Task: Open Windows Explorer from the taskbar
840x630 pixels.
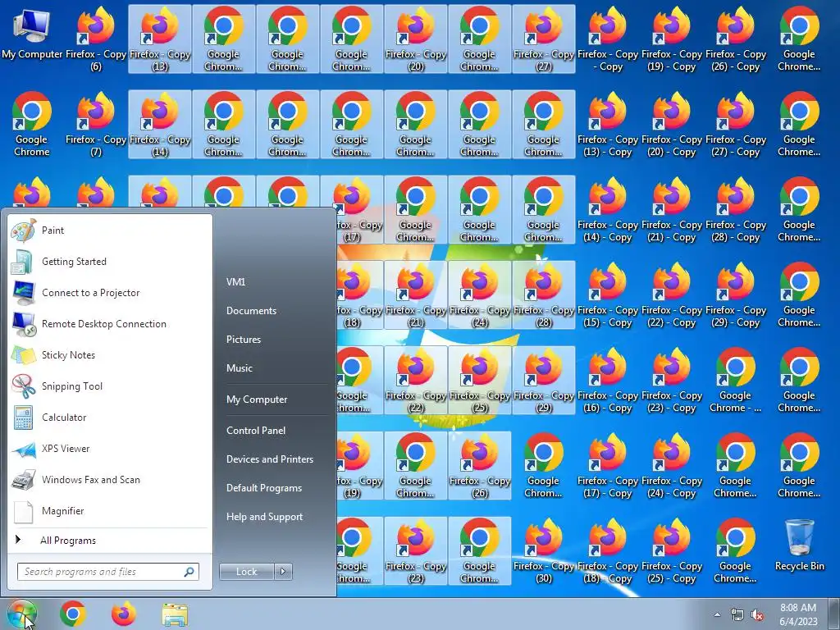Action: pos(175,614)
